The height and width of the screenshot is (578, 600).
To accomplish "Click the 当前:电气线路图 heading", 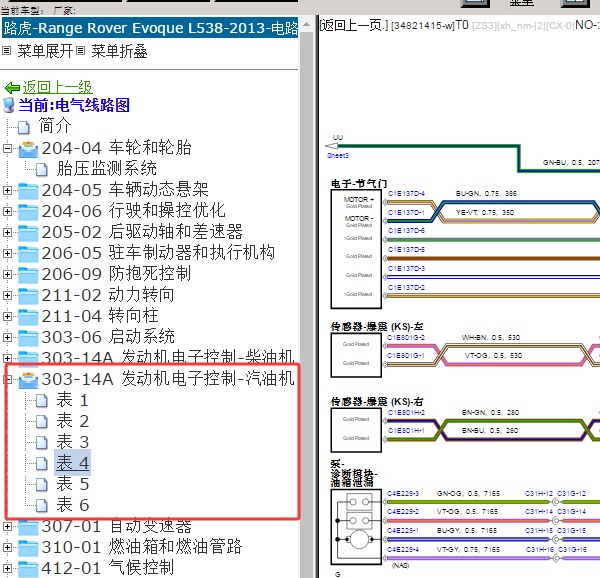I will (x=74, y=106).
